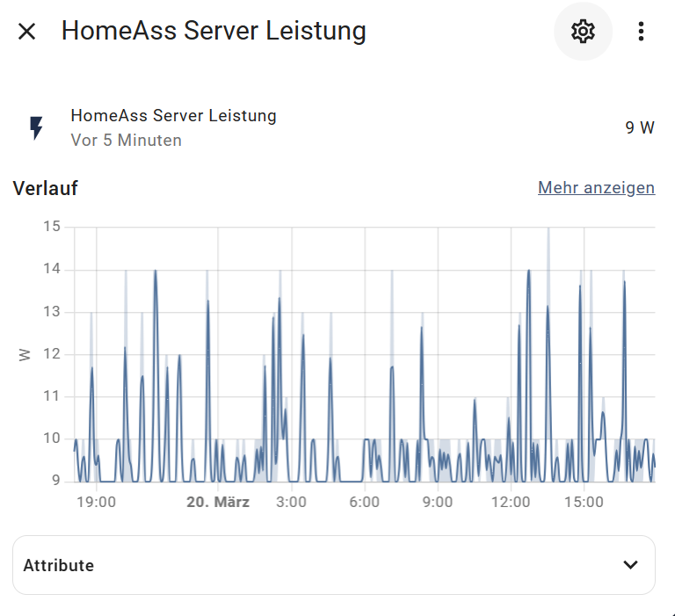Viewport: 675px width, 616px height.
Task: Open entity settings with the gear icon
Action: [x=583, y=32]
